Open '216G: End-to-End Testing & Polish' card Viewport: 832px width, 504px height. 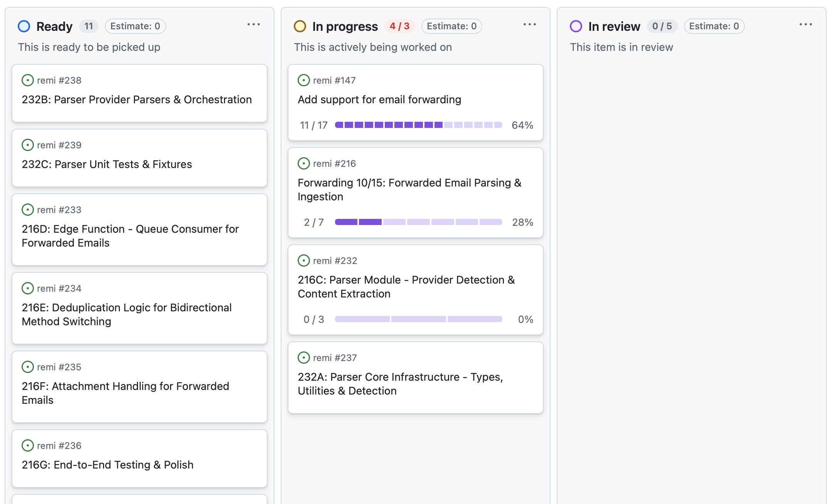[x=108, y=465]
